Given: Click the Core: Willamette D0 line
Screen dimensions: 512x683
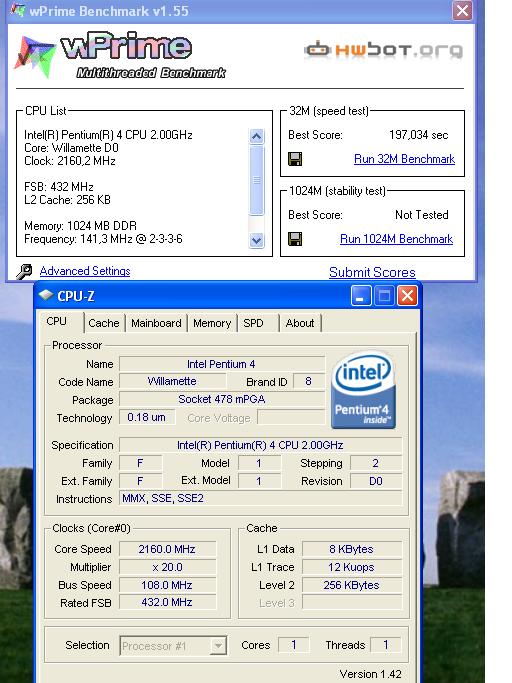Looking at the screenshot, I should [71, 148].
